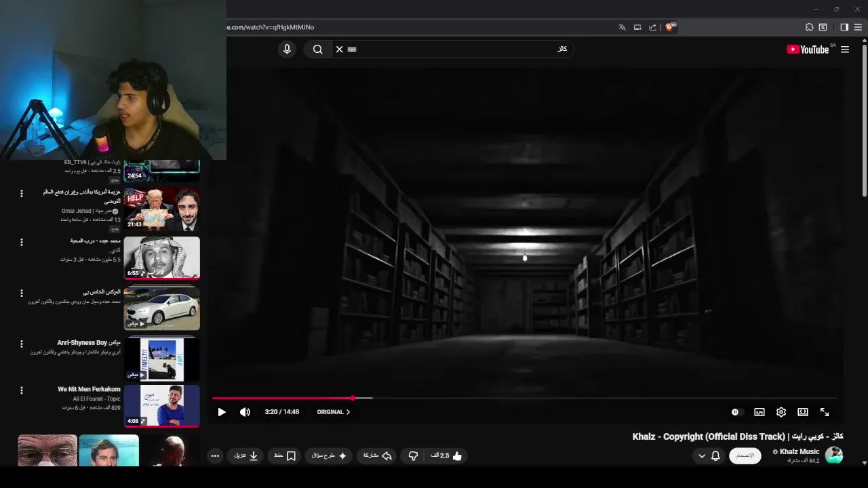Open options for Anri-Shyness Boy mix
The image size is (868, 488).
[x=22, y=344]
